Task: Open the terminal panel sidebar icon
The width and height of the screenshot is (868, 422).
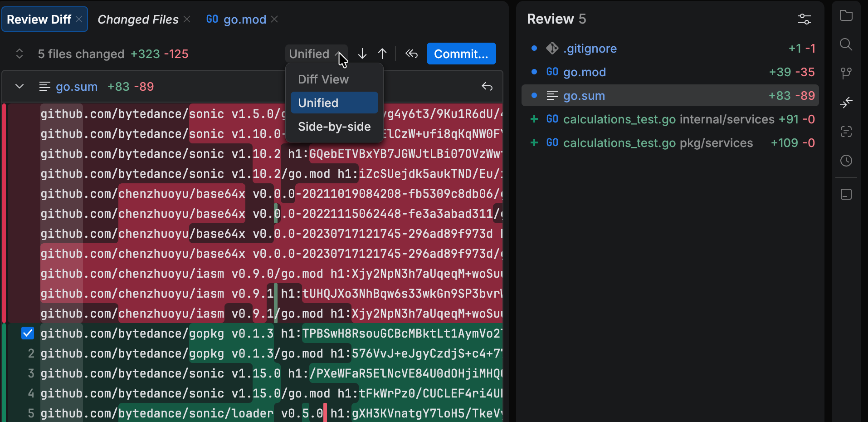Action: 846,194
